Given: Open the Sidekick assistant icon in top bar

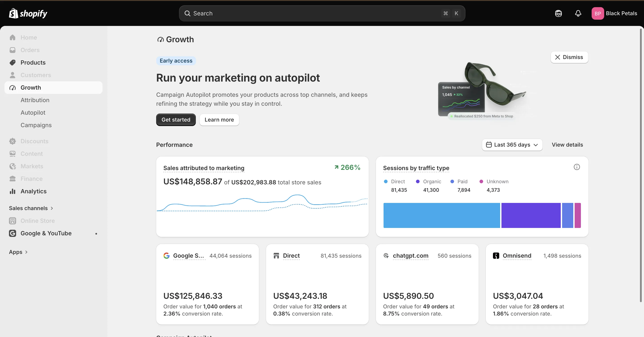Looking at the screenshot, I should (558, 13).
